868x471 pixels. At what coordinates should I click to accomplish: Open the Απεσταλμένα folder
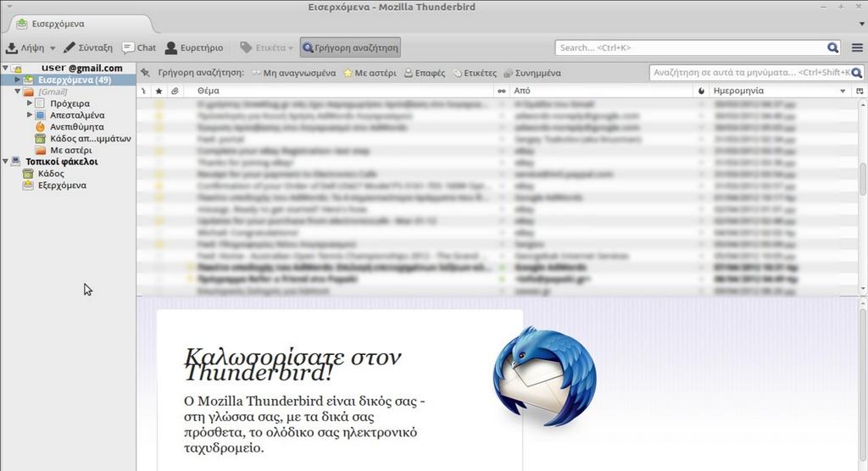coord(77,115)
